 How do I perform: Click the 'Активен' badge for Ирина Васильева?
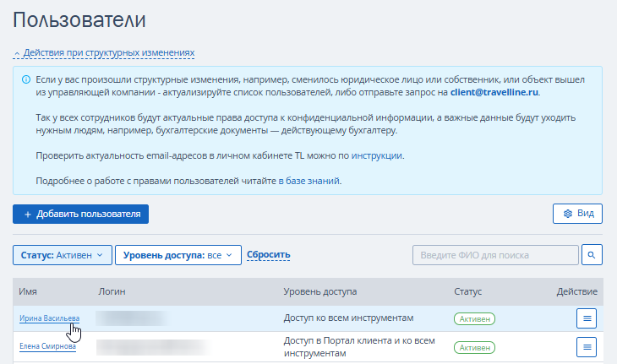(x=474, y=318)
